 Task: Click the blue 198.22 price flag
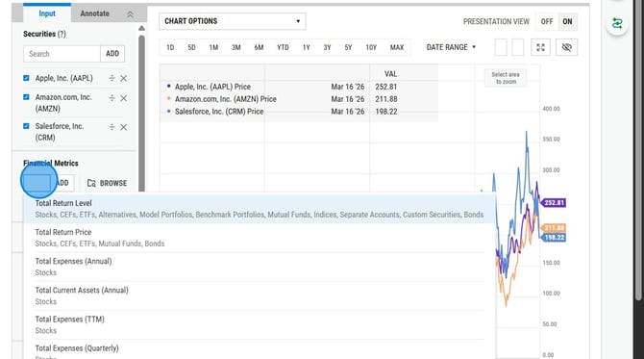[x=554, y=238]
